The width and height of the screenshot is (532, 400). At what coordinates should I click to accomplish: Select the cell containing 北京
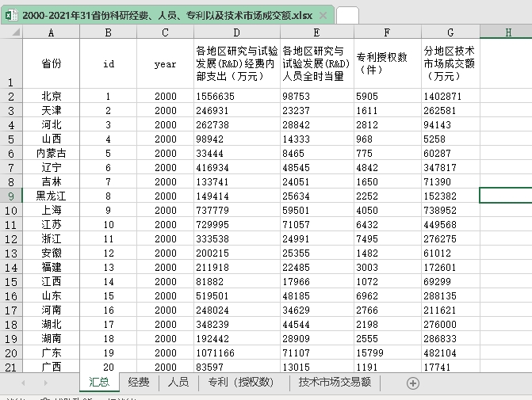click(52, 96)
